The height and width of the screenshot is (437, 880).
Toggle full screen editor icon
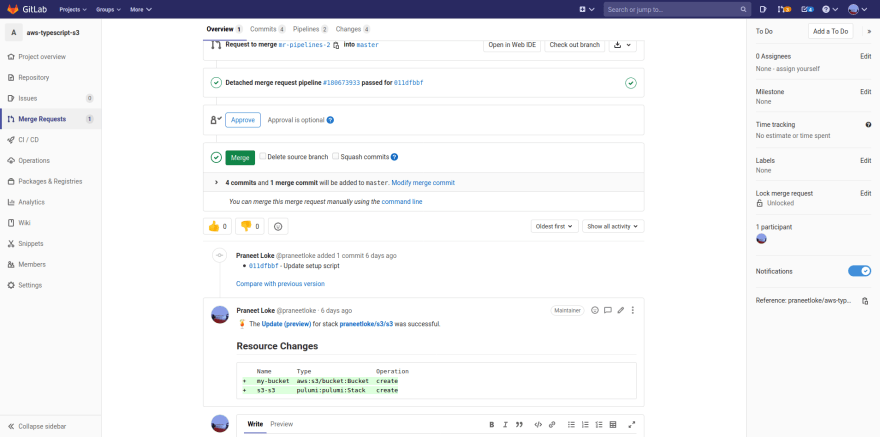tap(631, 425)
